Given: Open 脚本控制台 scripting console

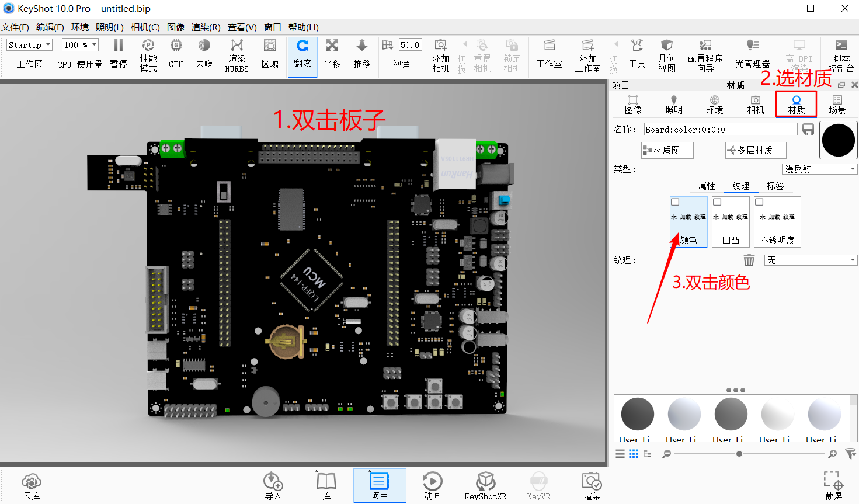Looking at the screenshot, I should coord(841,55).
